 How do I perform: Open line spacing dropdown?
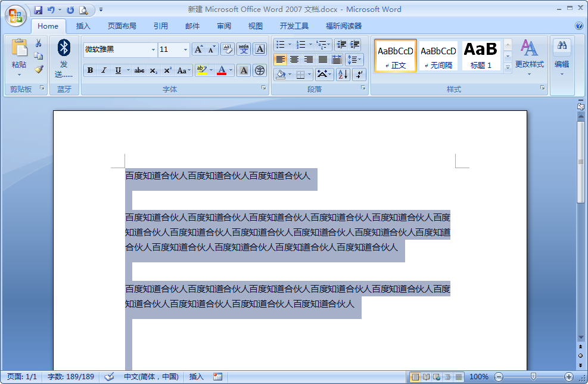pyautogui.click(x=354, y=59)
